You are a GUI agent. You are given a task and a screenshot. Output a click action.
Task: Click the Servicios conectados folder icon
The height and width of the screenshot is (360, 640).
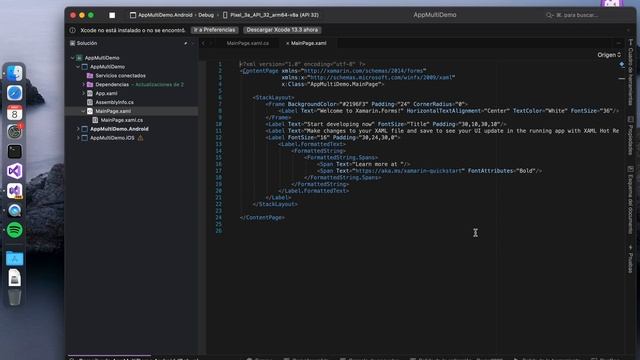click(x=90, y=76)
